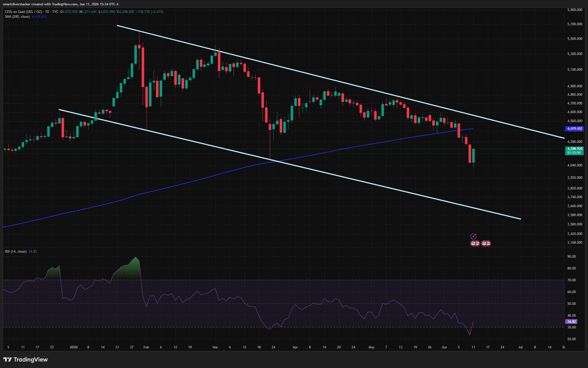Viewport: 588px width, 368px height.
Task: Click the Feb label on time axis
Action: (x=146, y=346)
